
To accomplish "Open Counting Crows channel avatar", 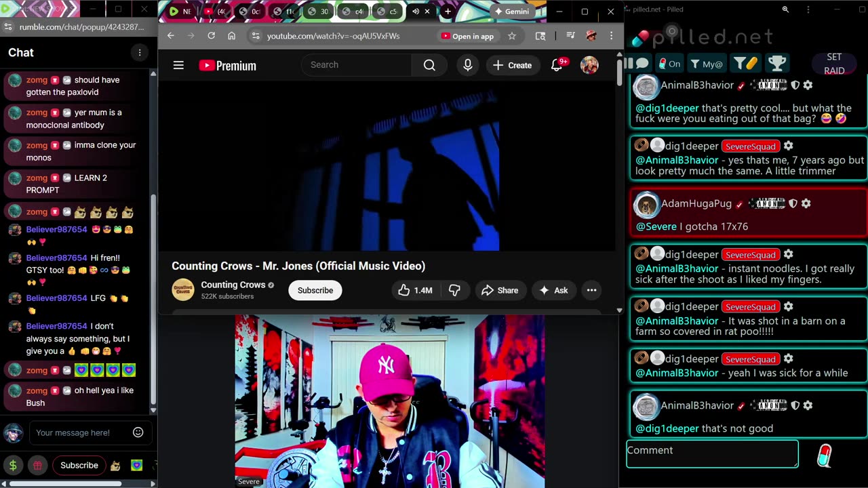I will pyautogui.click(x=183, y=290).
